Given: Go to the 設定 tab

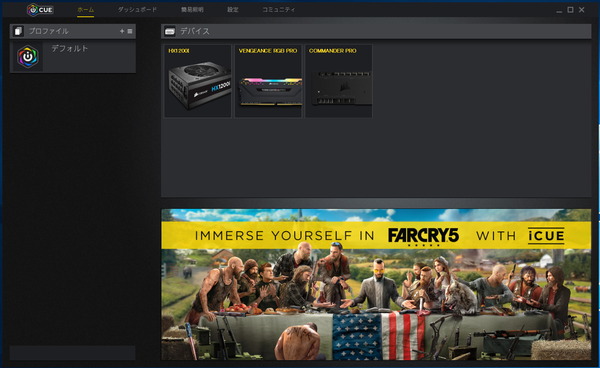Looking at the screenshot, I should tap(233, 10).
